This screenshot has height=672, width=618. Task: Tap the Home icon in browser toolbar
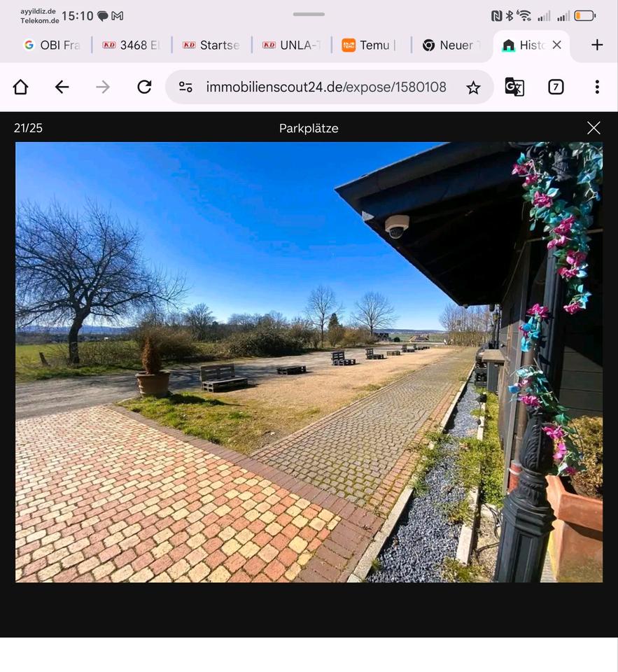point(20,87)
